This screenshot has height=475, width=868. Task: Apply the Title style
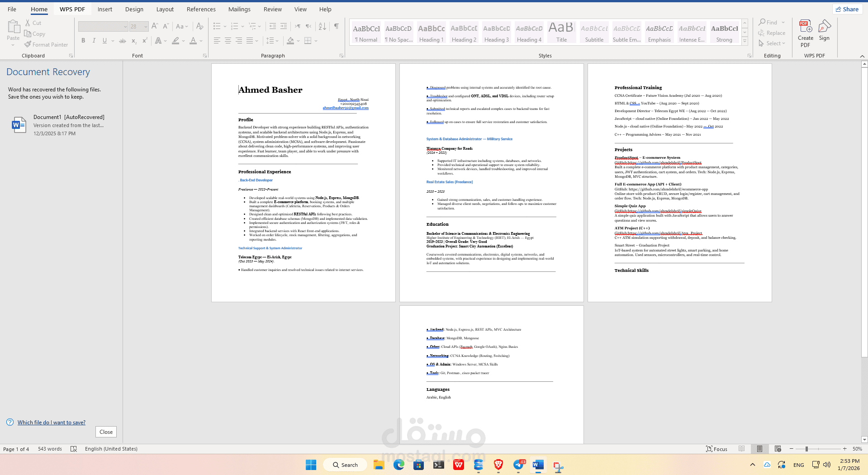point(561,32)
